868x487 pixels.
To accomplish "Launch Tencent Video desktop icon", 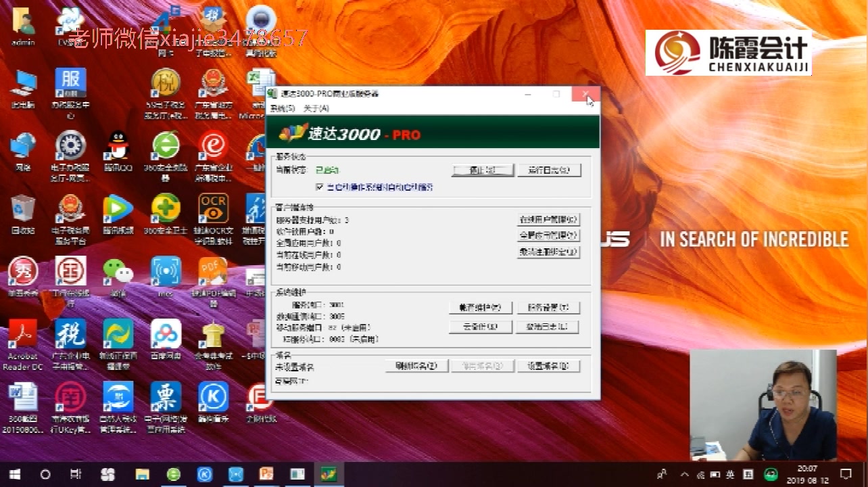I will pos(118,214).
